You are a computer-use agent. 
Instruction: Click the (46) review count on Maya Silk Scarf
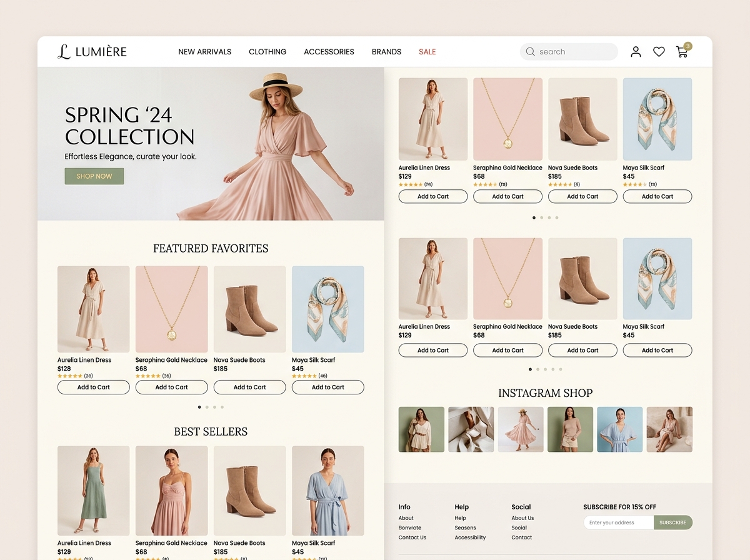tap(322, 376)
